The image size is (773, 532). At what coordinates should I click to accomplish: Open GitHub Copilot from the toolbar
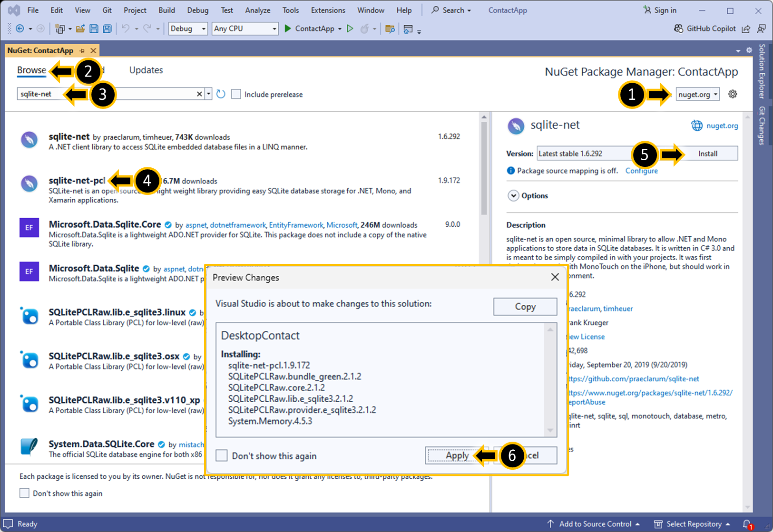point(705,29)
